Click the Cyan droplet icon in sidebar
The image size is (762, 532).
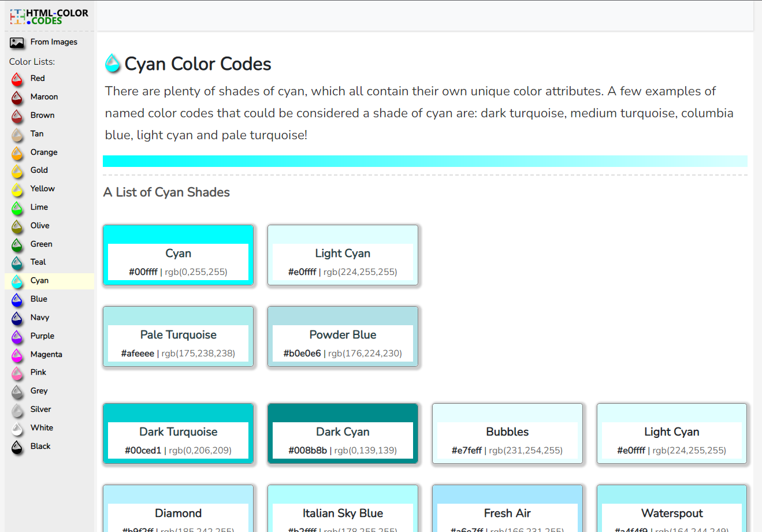click(17, 281)
